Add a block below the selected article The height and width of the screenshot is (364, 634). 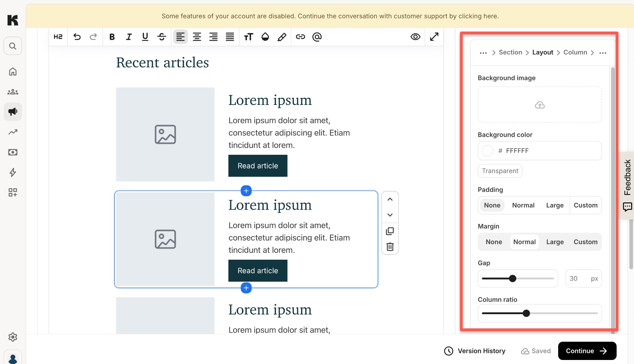246,288
